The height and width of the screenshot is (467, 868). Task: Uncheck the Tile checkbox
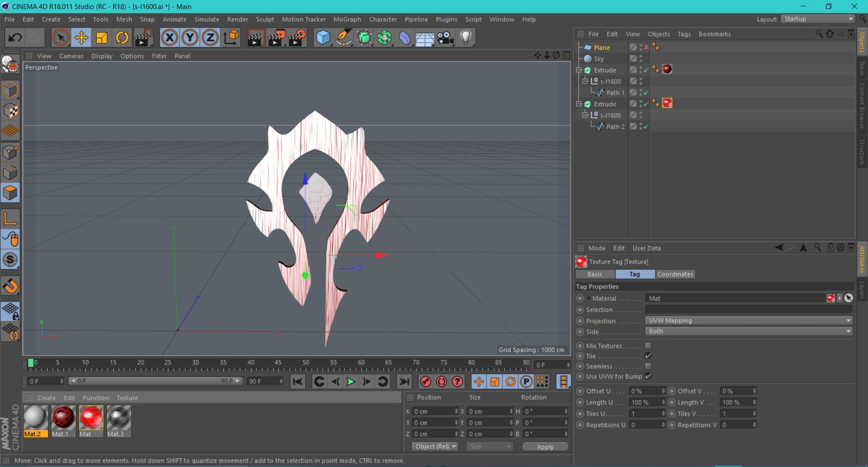coord(648,356)
